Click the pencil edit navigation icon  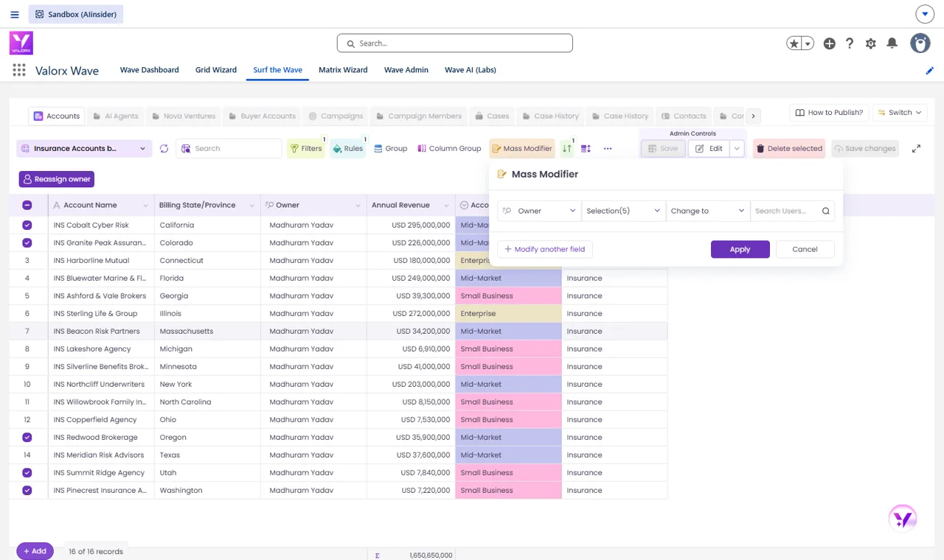[x=930, y=71]
